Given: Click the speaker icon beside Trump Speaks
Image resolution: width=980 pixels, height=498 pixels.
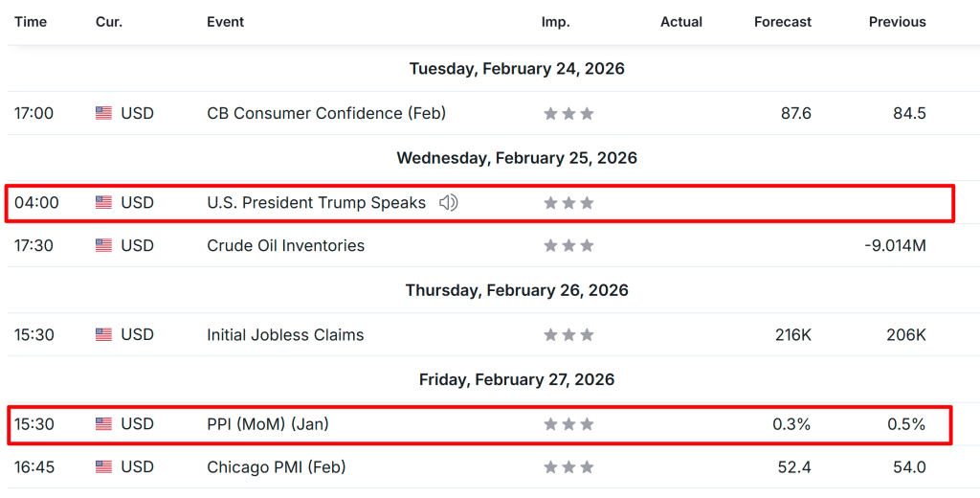Looking at the screenshot, I should (448, 203).
